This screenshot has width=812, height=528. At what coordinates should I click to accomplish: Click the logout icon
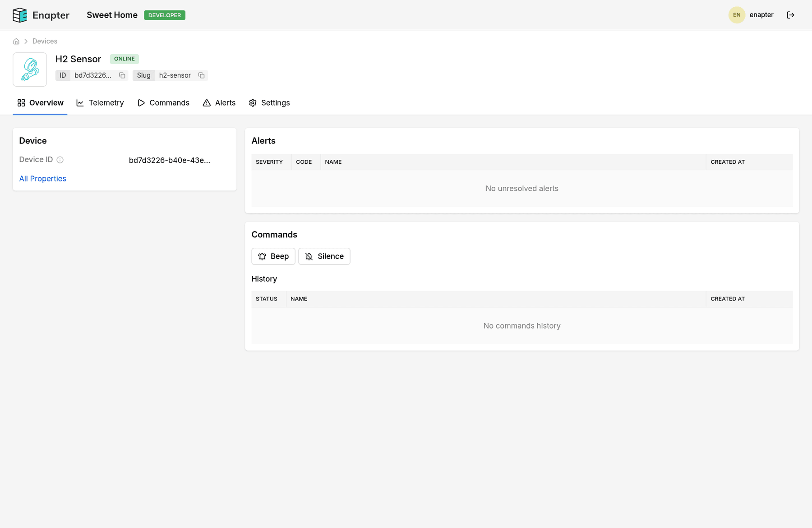point(790,15)
